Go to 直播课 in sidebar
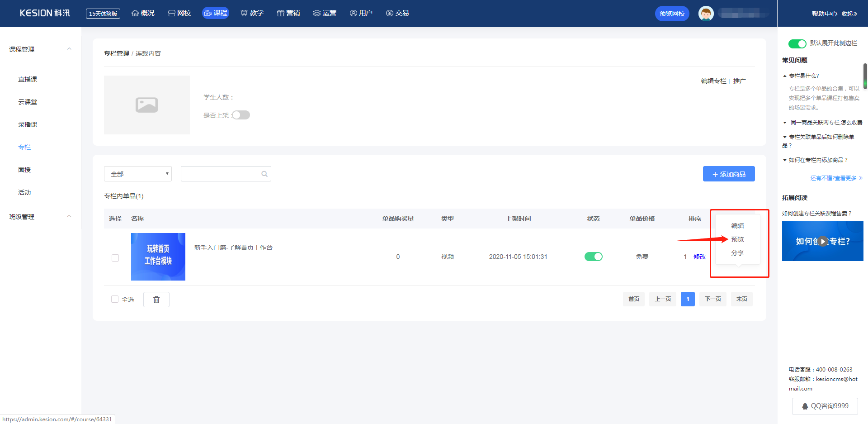The image size is (868, 424). [x=28, y=79]
